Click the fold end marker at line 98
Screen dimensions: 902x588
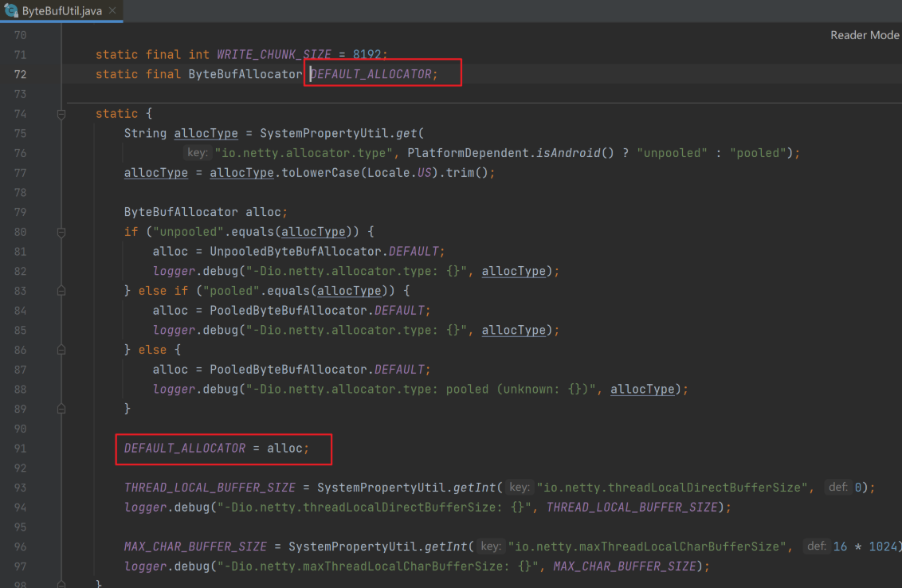click(x=61, y=586)
